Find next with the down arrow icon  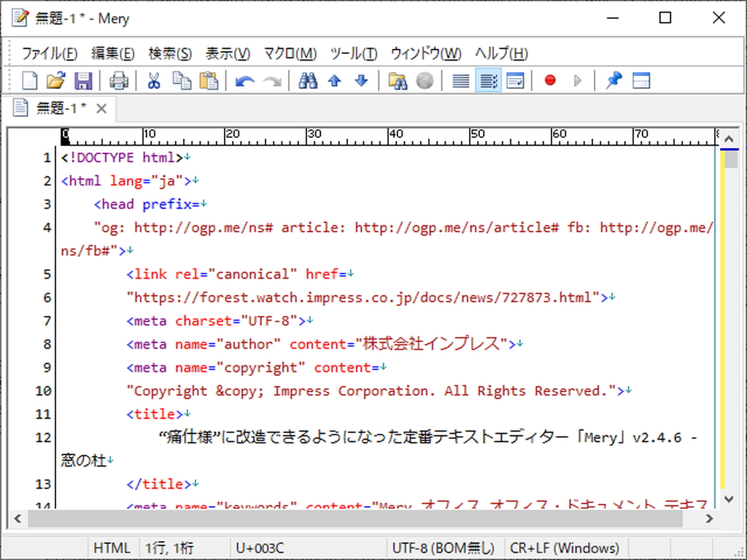pyautogui.click(x=361, y=80)
